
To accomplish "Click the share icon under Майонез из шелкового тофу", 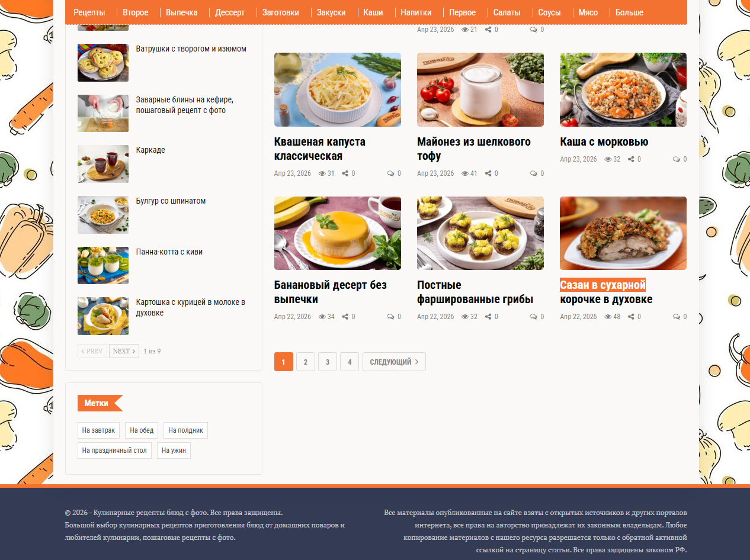I will pyautogui.click(x=488, y=173).
